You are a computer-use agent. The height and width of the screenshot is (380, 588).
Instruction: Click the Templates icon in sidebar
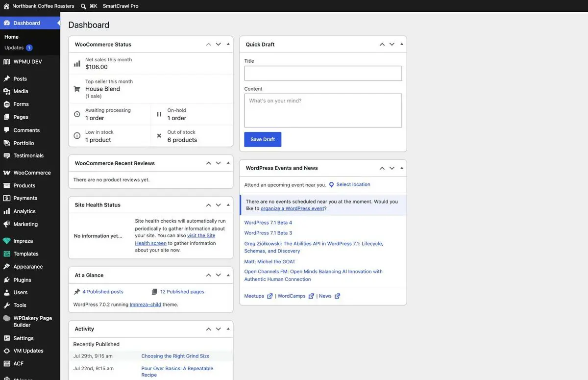point(6,254)
